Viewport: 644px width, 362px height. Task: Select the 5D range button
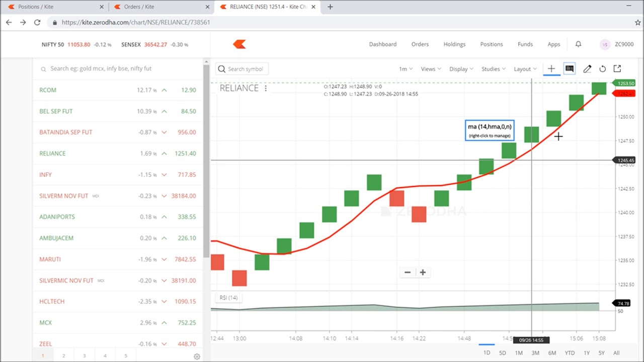[x=503, y=353]
